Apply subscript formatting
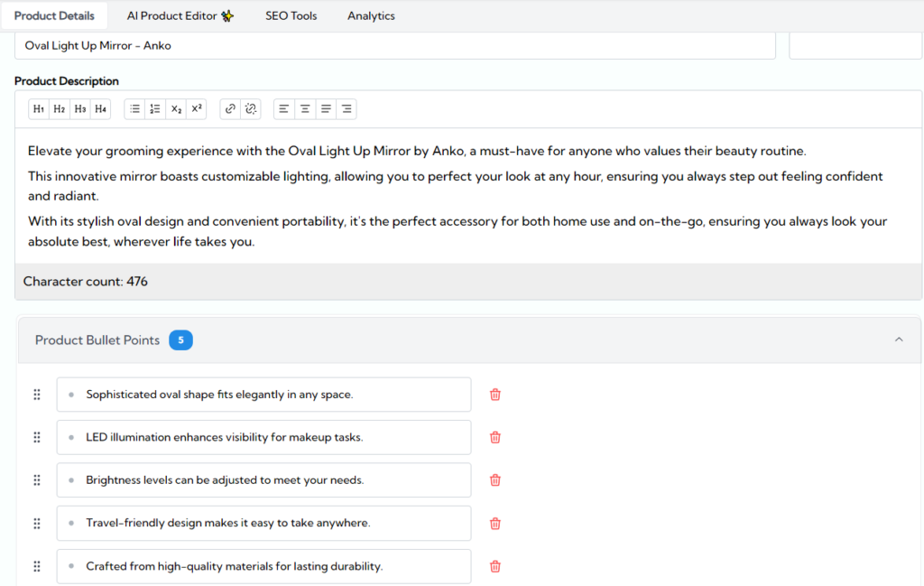The width and height of the screenshot is (924, 586). click(x=177, y=109)
